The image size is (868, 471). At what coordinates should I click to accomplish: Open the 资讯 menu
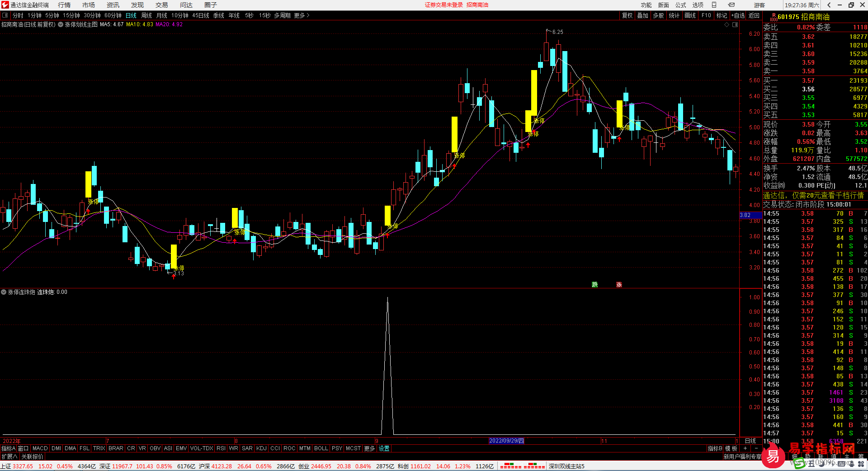tap(113, 5)
